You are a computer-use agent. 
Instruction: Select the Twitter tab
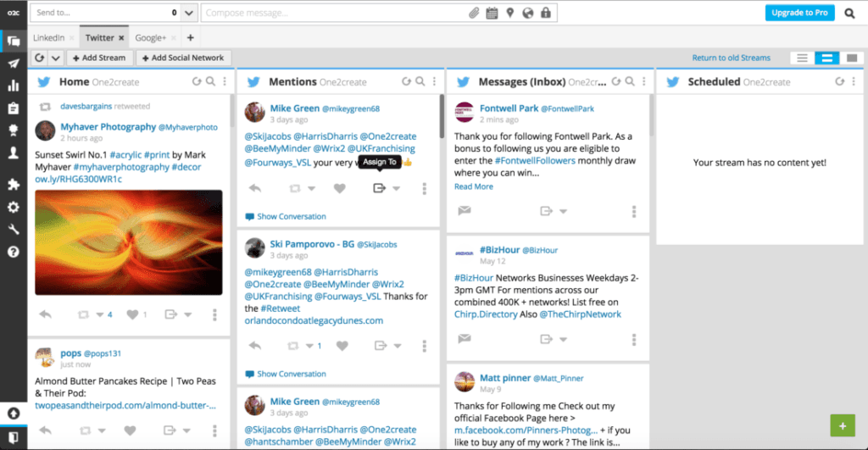click(x=100, y=37)
